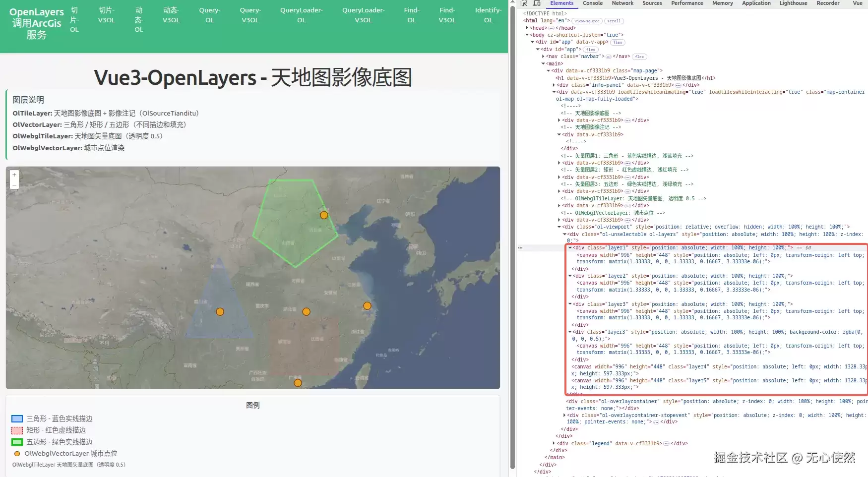This screenshot has width=868, height=477.
Task: Select the DevTools inspect element picker icon
Action: pyautogui.click(x=524, y=3)
